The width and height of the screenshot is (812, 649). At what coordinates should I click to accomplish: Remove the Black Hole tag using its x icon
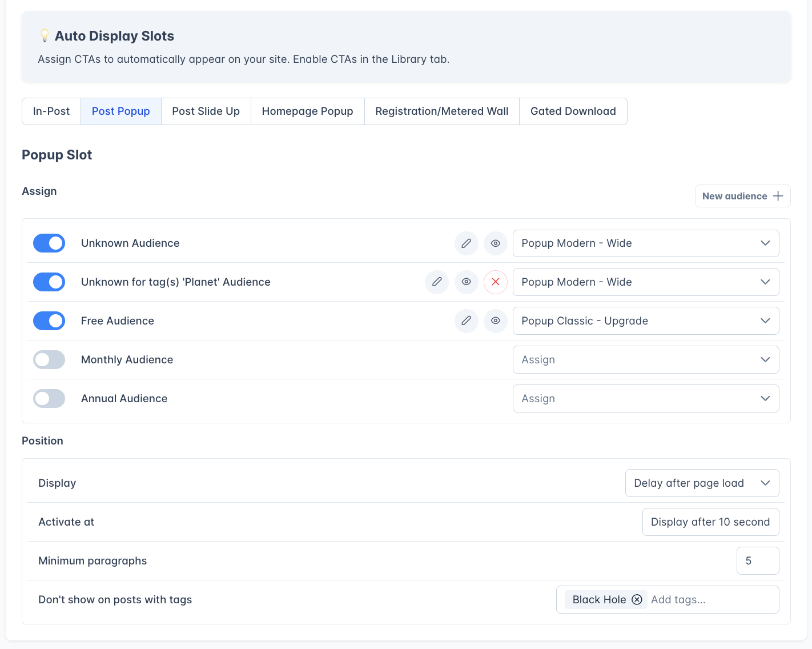click(x=637, y=600)
